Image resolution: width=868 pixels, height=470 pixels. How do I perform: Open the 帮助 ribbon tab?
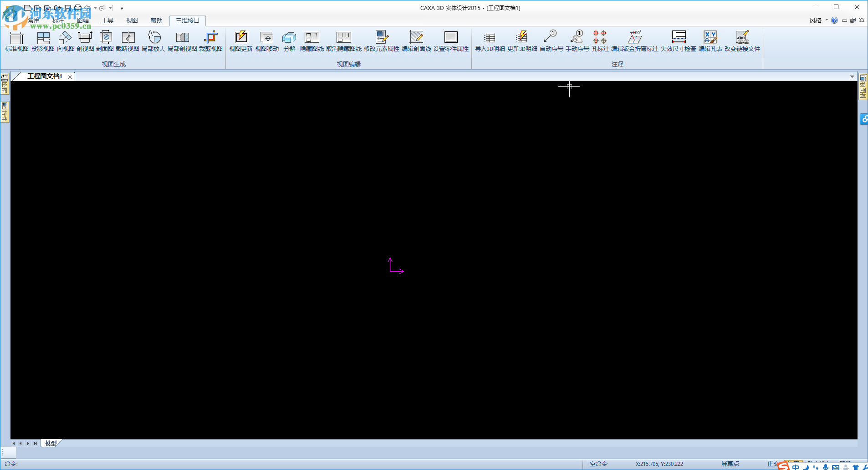tap(157, 20)
